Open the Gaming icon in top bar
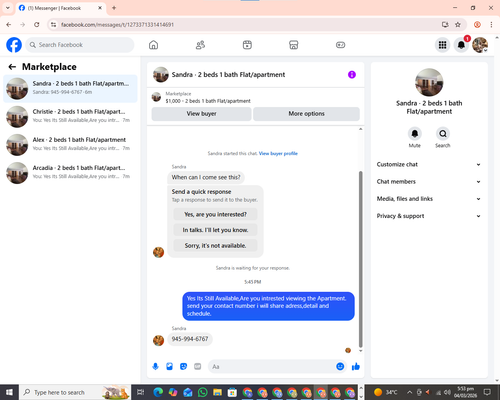 click(340, 45)
